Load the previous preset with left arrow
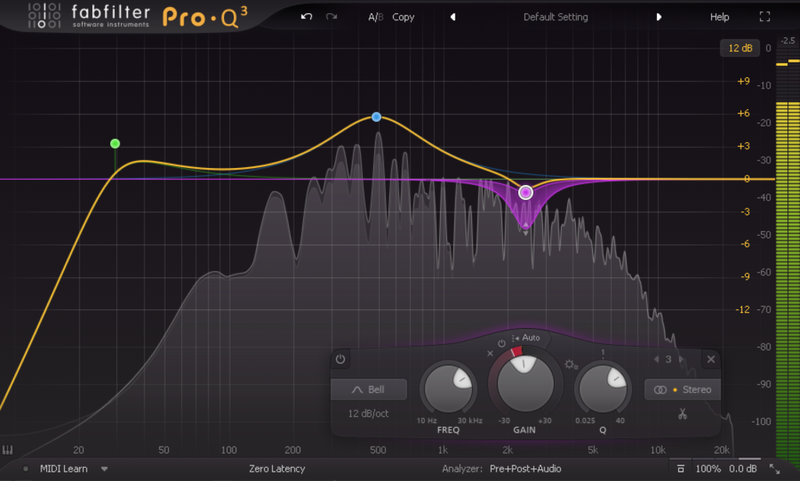 tap(453, 17)
